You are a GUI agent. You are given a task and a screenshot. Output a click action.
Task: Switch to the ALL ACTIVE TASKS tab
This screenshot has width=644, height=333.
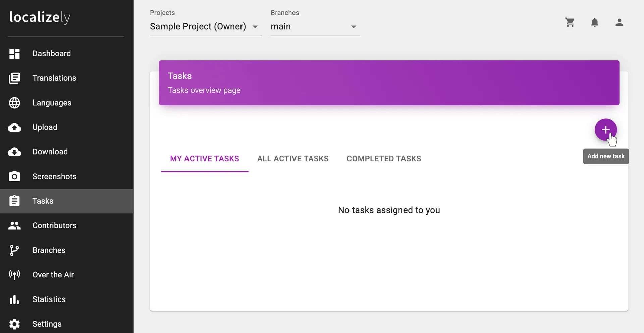click(292, 158)
